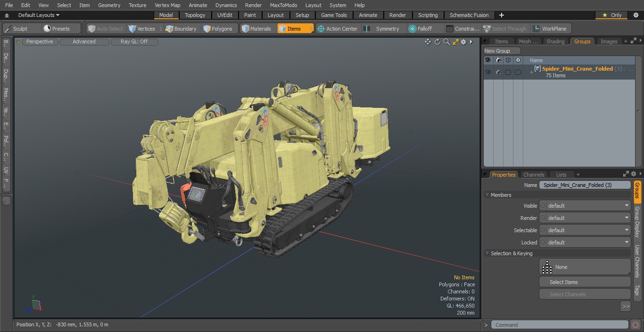
Task: Tick the second checkbox in Spider_Mini_Crane_Folded row
Action: (518, 72)
